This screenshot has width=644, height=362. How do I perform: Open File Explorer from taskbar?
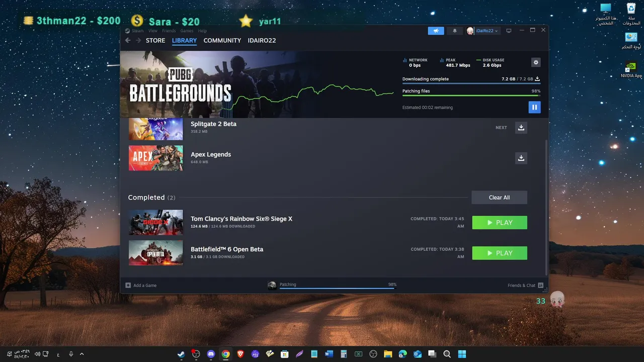[x=388, y=354]
